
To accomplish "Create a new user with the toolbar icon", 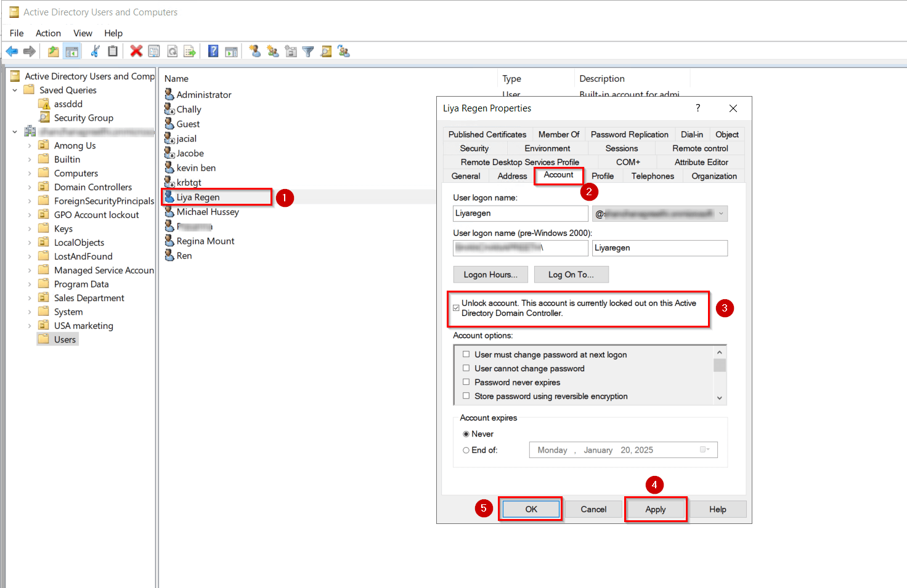I will 254,51.
